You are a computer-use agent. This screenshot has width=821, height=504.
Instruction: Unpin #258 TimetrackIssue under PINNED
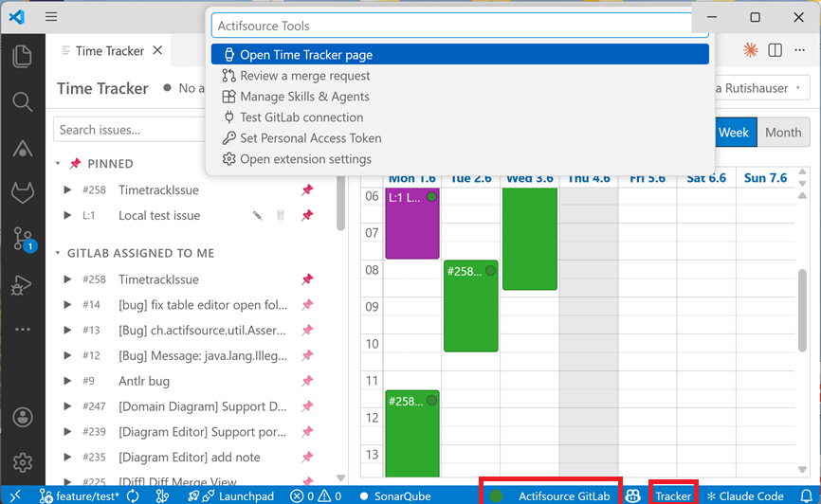pyautogui.click(x=307, y=190)
